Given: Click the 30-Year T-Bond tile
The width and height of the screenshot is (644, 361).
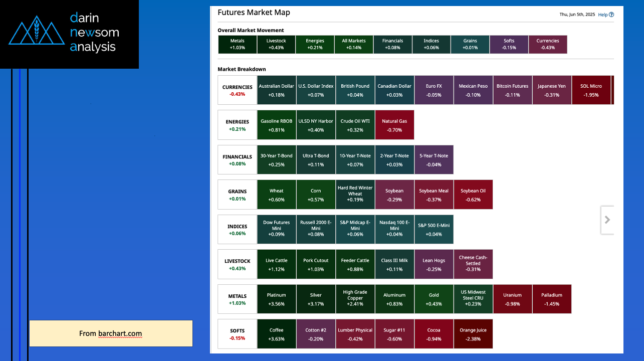Looking at the screenshot, I should pyautogui.click(x=276, y=159).
